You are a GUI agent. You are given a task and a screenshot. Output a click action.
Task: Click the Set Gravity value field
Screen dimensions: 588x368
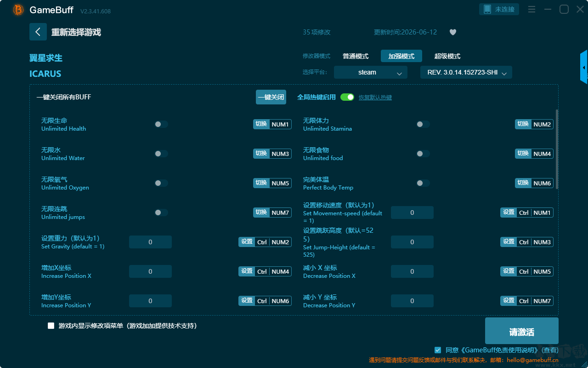coord(150,242)
